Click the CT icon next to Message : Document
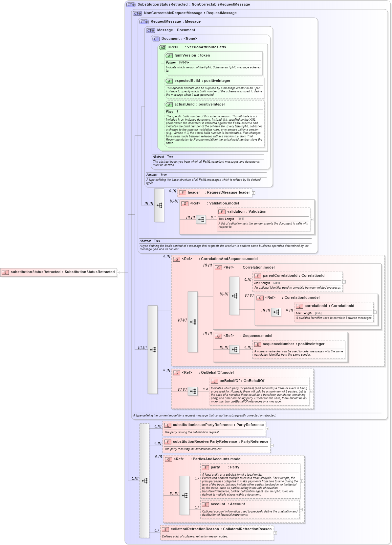 click(150, 31)
